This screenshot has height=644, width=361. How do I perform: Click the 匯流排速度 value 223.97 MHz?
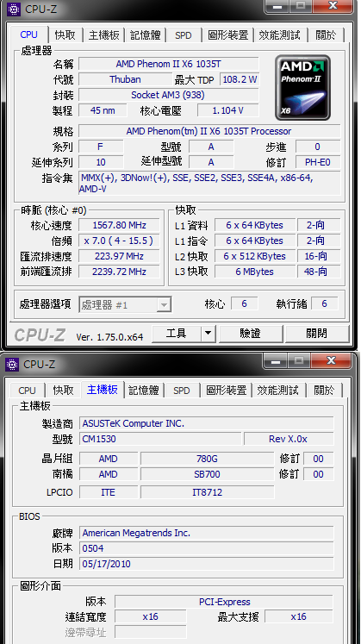pos(120,256)
